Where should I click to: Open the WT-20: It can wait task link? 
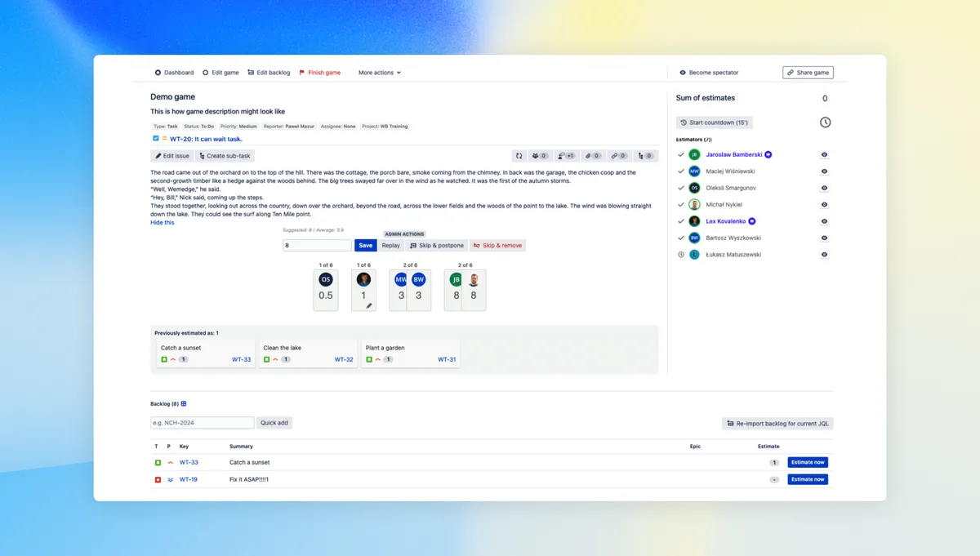coord(206,139)
